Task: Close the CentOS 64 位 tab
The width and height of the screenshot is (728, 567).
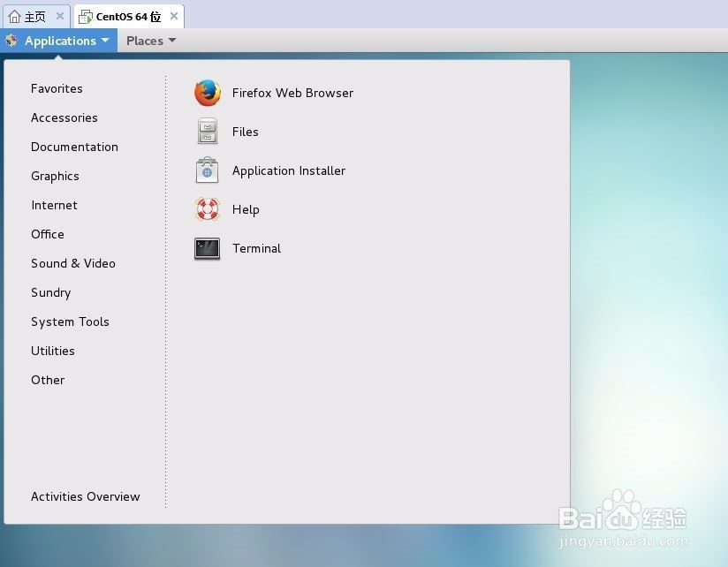Action: click(x=174, y=16)
